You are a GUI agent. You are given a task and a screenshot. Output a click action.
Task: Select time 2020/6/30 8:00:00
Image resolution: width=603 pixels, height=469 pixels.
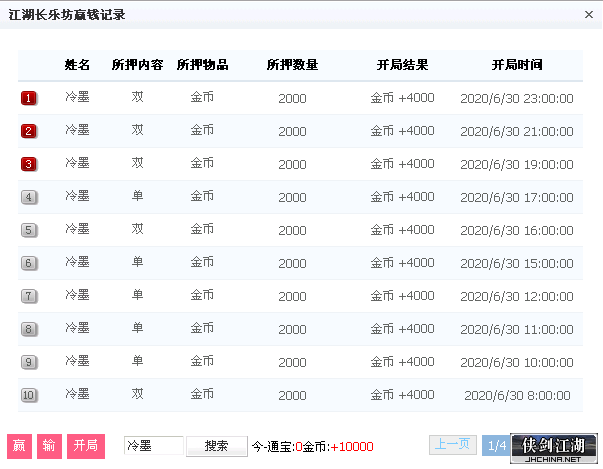(517, 396)
